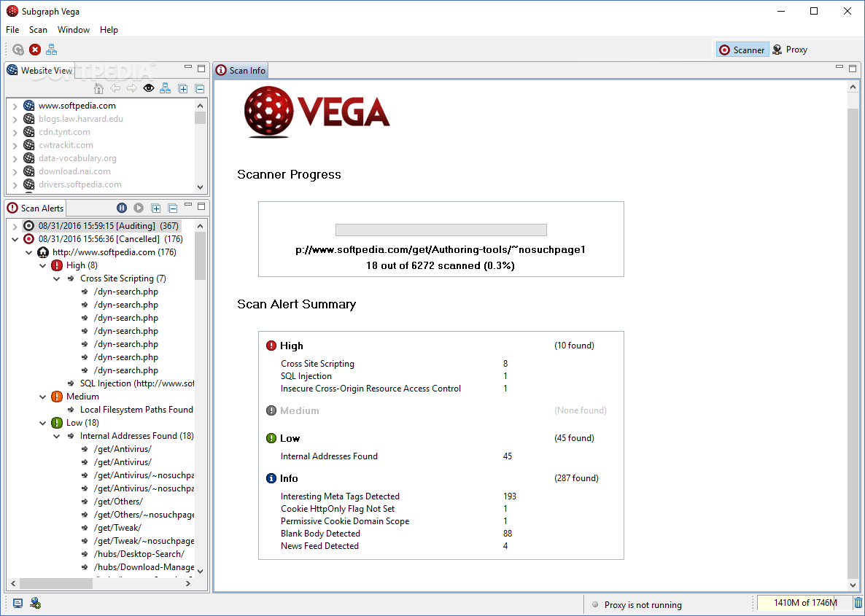Select /get/Others/ alert entry
This screenshot has height=616, width=865.
tap(118, 502)
